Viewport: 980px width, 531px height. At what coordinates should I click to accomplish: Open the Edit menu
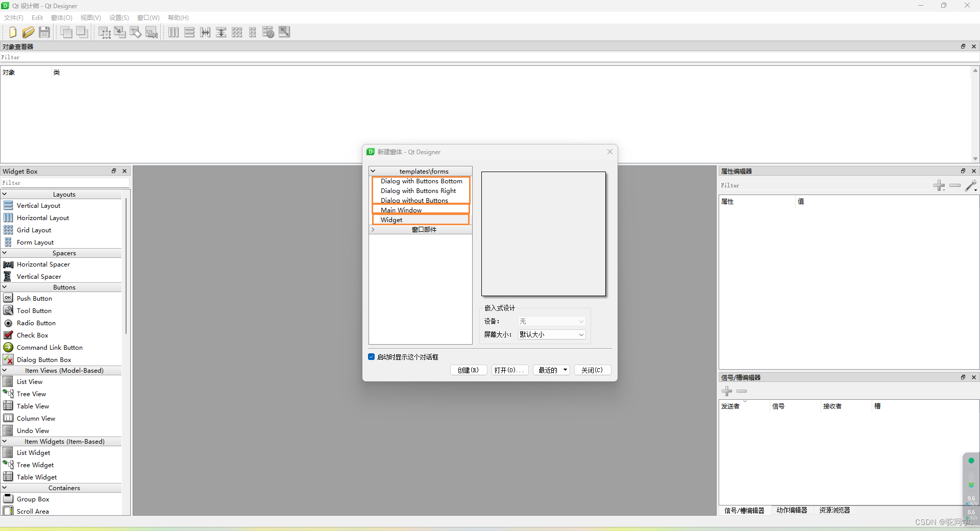tap(37, 17)
